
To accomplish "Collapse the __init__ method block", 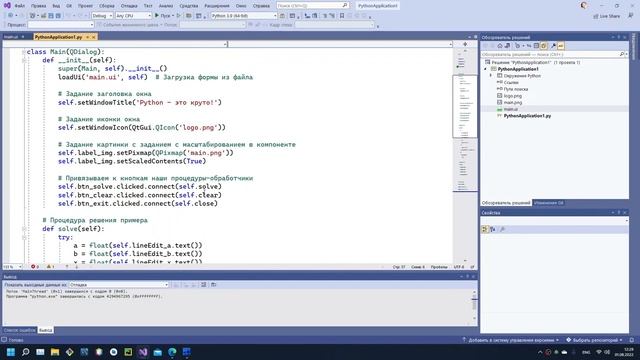I will 24,60.
